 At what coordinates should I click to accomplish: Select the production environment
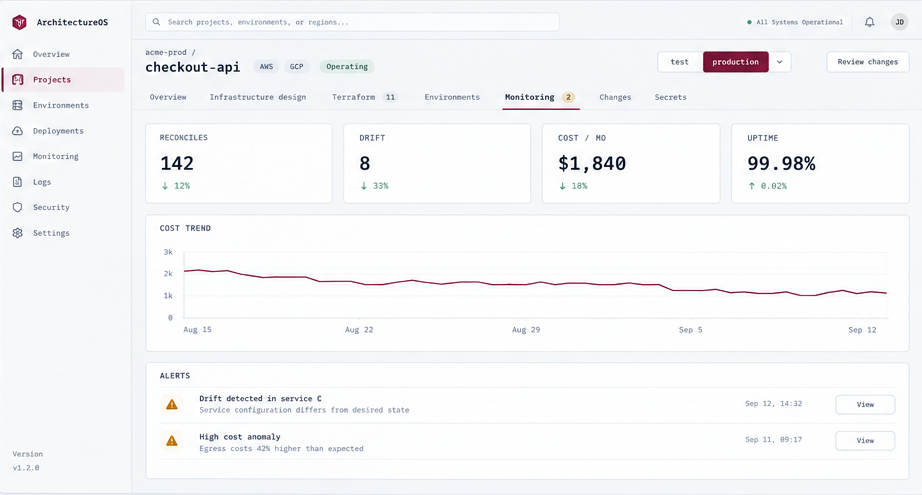[736, 62]
